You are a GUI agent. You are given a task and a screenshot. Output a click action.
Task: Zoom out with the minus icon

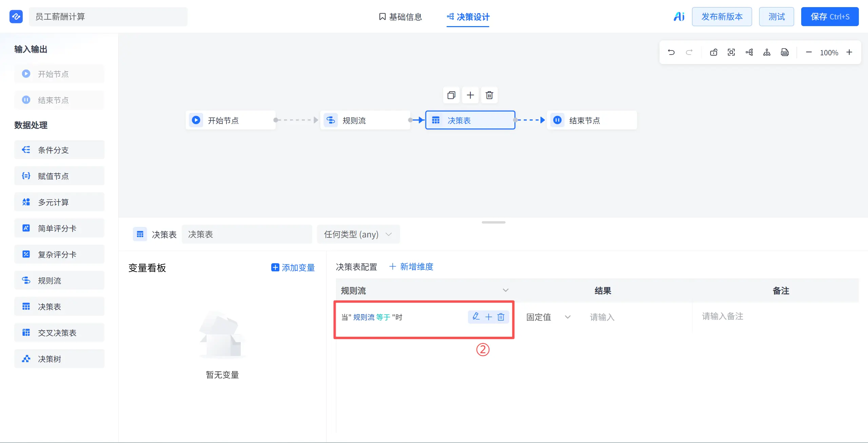click(809, 52)
